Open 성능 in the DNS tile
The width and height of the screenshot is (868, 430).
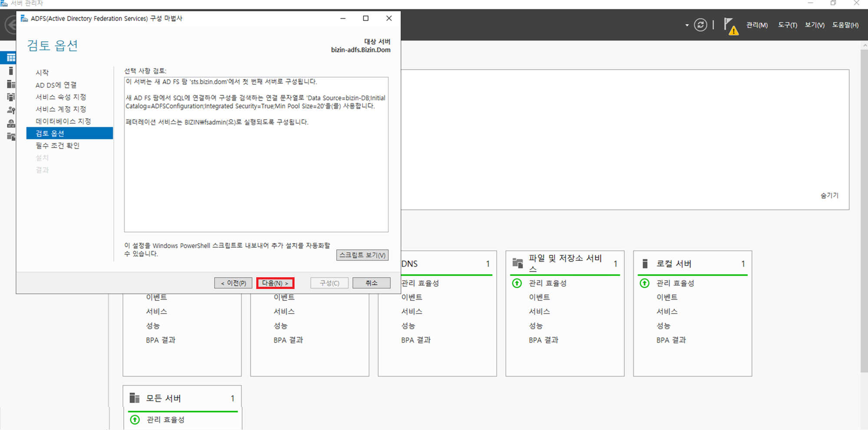coord(408,326)
